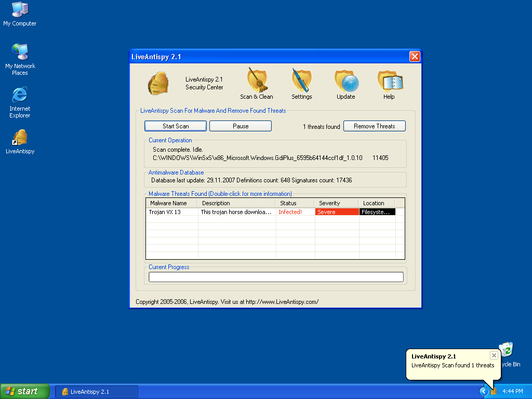Click the red Severe severity cell
The width and height of the screenshot is (532, 399).
click(337, 212)
